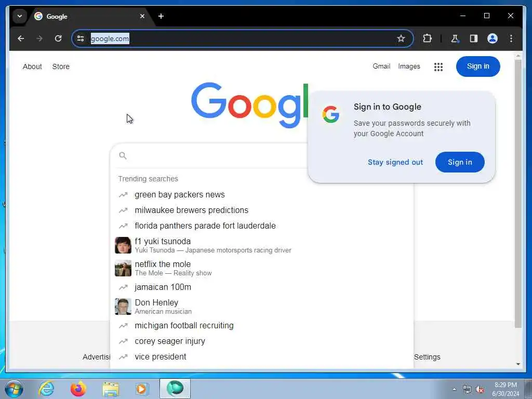Click the page vertical scrollbar
The image size is (532, 399).
(518, 193)
